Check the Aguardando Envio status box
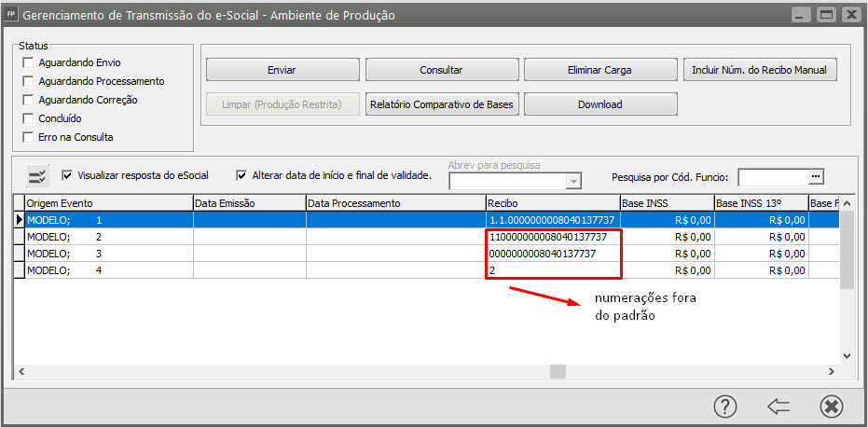The width and height of the screenshot is (868, 427). (28, 62)
